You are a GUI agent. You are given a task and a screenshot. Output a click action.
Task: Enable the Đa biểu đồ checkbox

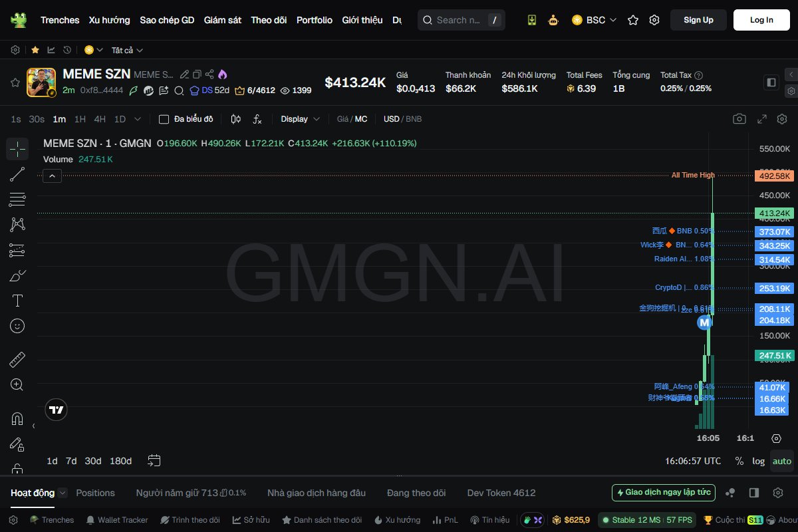tap(164, 119)
